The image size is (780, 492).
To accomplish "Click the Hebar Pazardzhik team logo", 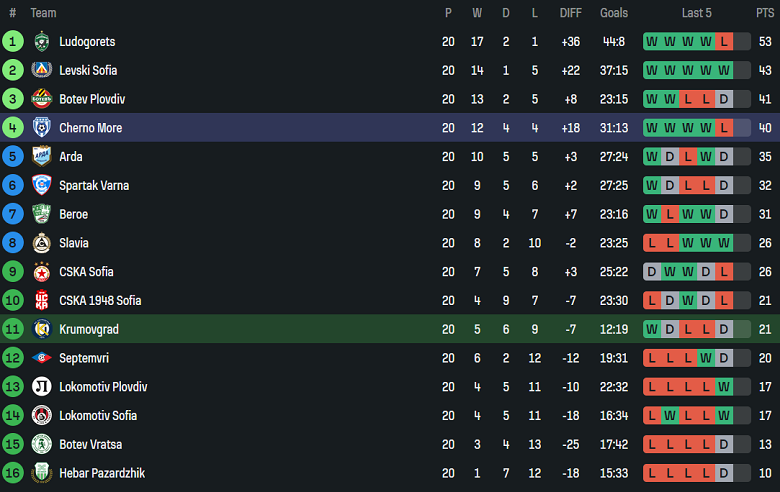I will pos(41,473).
